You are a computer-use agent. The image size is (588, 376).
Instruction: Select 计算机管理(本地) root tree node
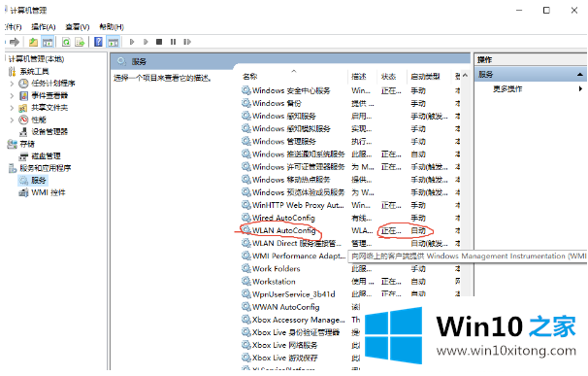tap(36, 59)
